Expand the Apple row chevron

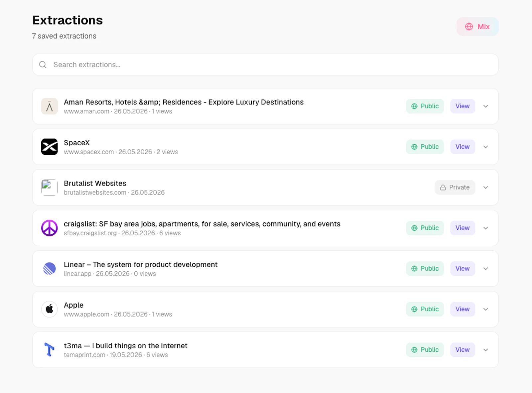[x=486, y=309]
